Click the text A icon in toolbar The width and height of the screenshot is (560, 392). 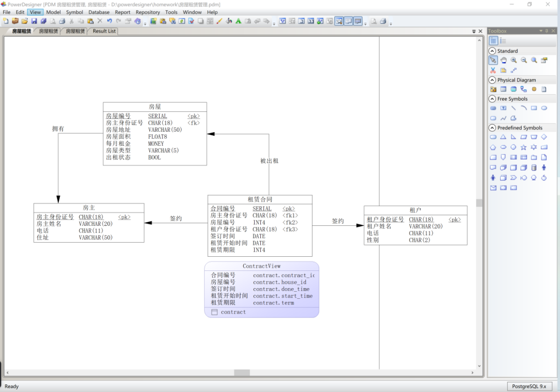(x=238, y=21)
